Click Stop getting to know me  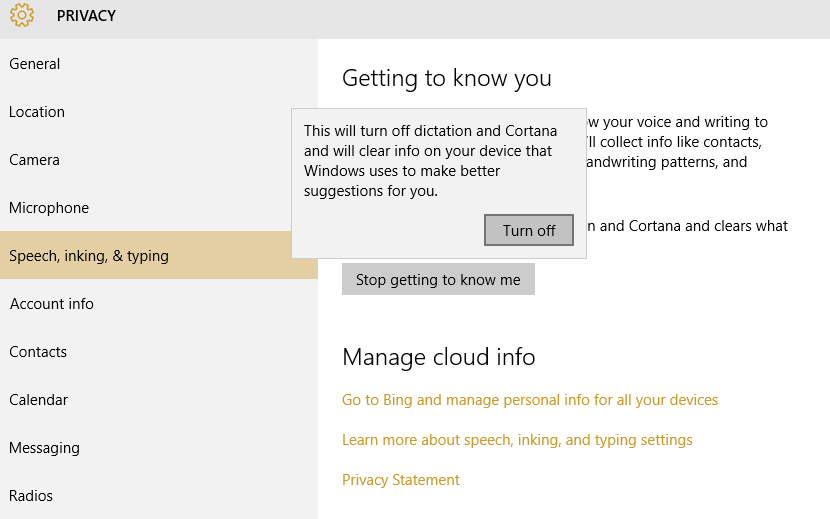point(438,279)
